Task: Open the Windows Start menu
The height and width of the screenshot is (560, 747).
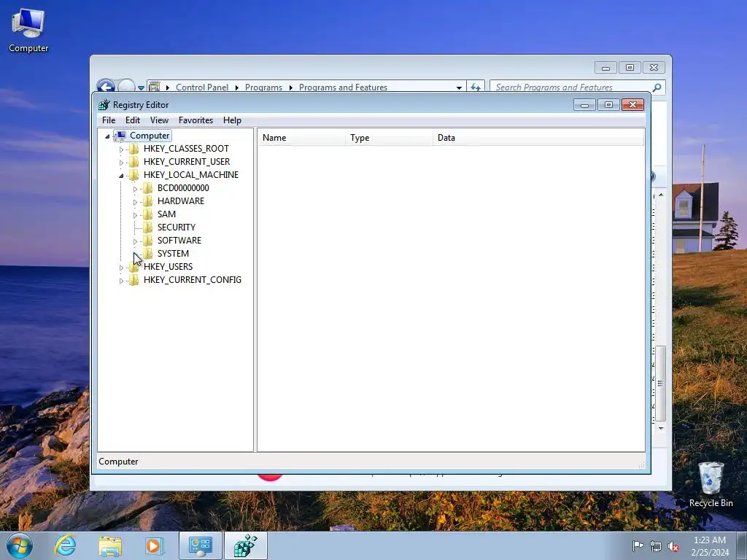Action: coord(19,545)
